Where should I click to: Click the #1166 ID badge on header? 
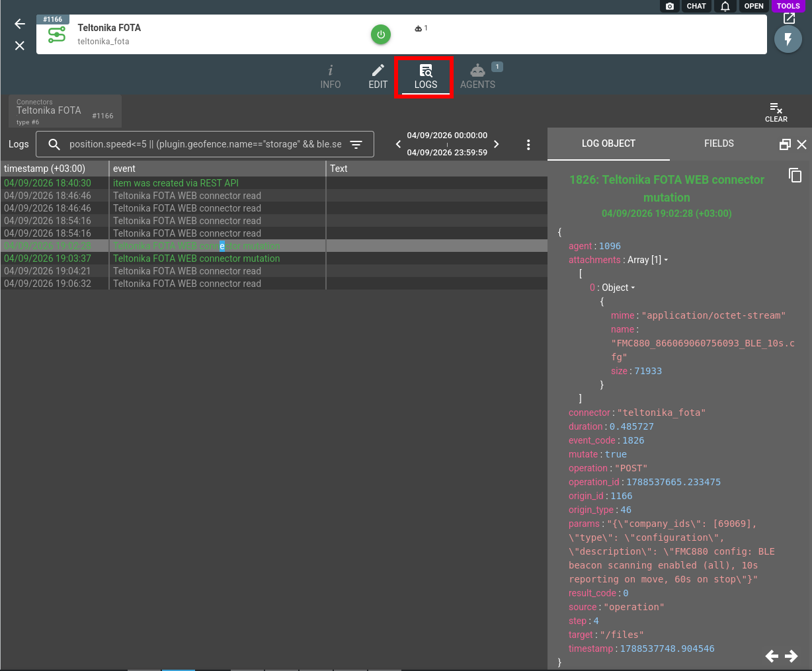point(53,19)
